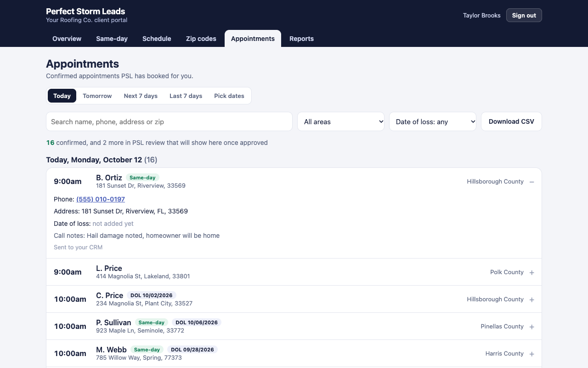The width and height of the screenshot is (588, 368).
Task: Collapse the B. Ortiz appointment details
Action: [x=531, y=182]
